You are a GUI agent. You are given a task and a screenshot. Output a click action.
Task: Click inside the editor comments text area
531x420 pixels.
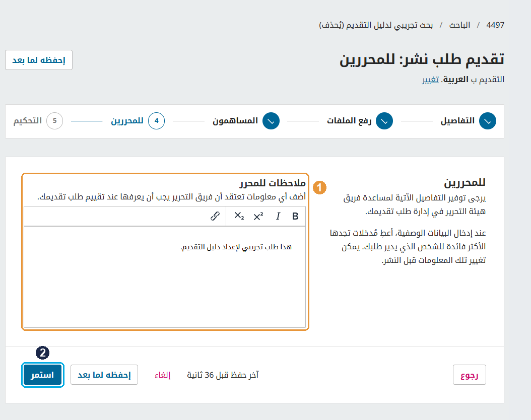point(165,277)
